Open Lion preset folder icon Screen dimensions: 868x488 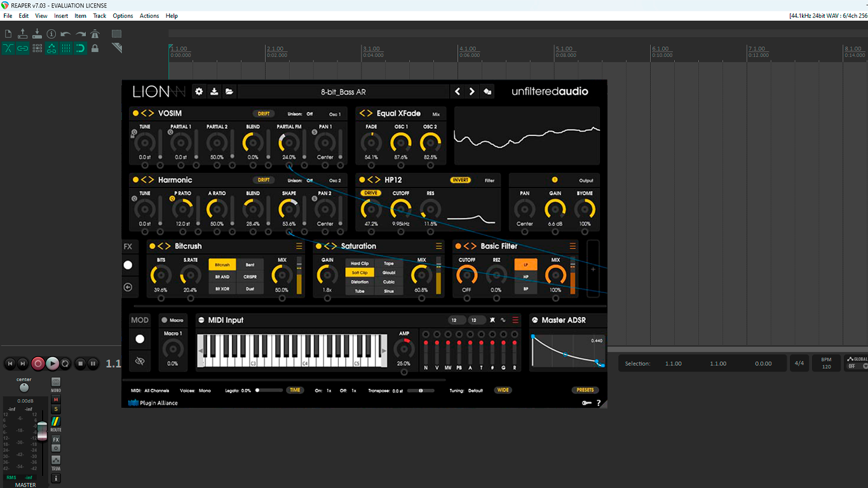click(229, 91)
